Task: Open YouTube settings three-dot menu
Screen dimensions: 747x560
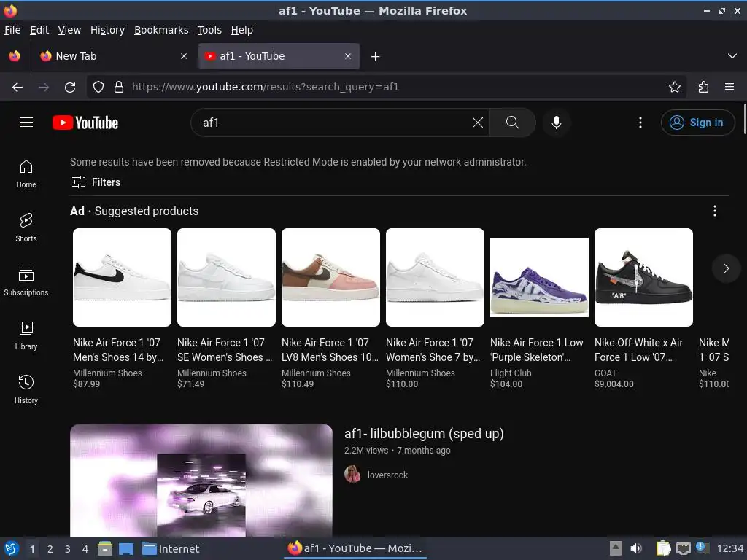Action: [640, 122]
